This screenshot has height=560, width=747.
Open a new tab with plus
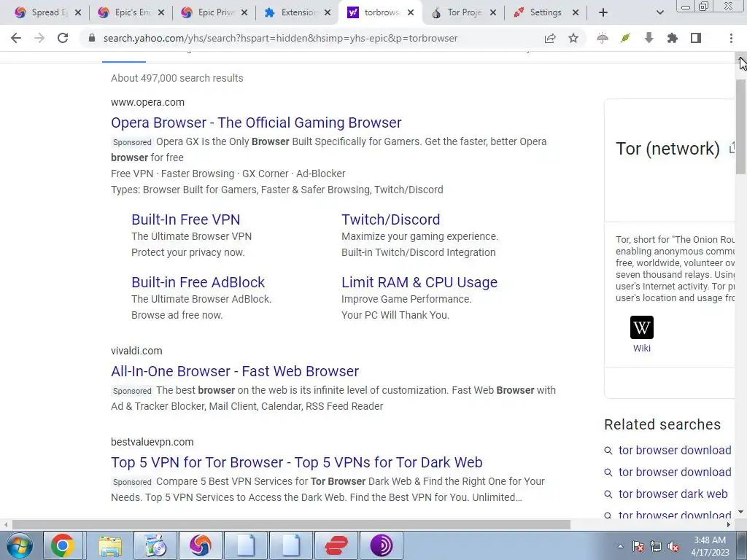point(603,13)
